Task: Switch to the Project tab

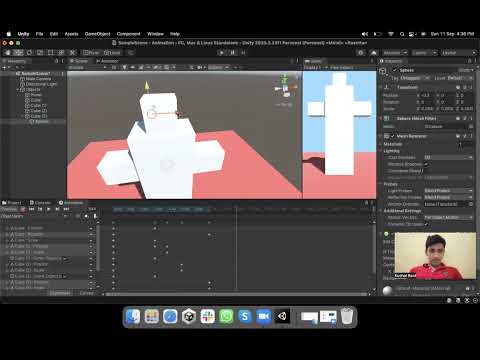Action: pyautogui.click(x=12, y=203)
